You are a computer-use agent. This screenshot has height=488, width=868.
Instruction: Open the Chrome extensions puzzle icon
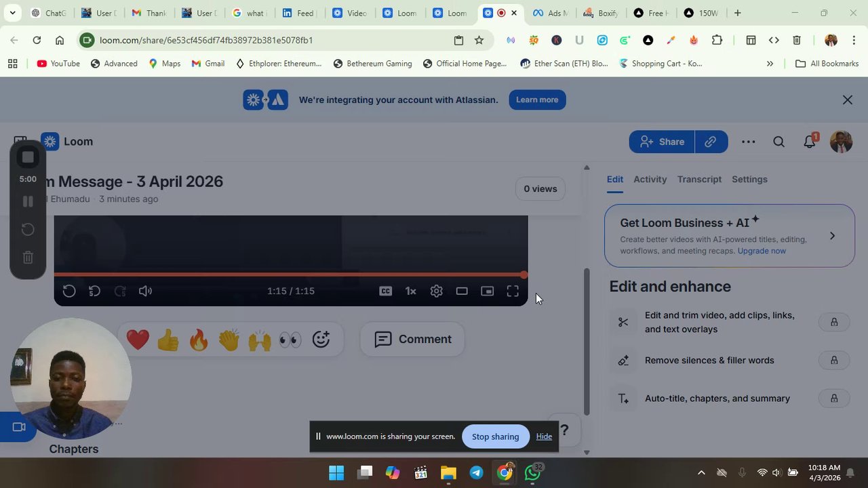pos(717,40)
